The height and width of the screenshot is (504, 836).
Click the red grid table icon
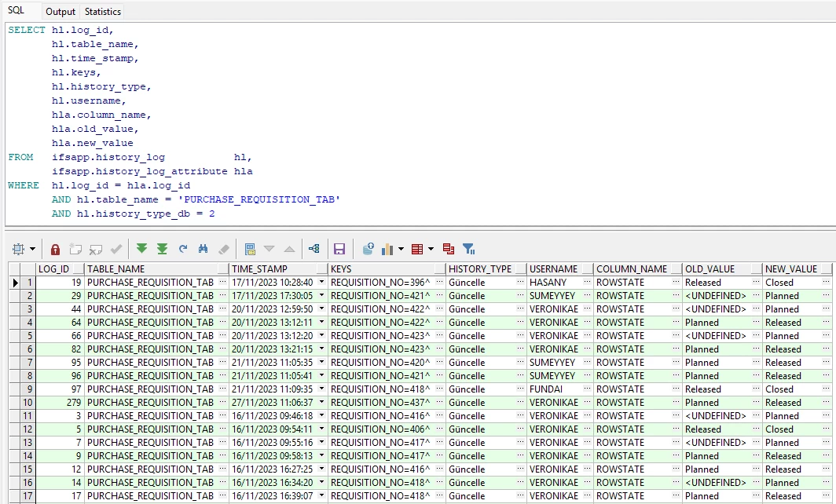click(417, 249)
